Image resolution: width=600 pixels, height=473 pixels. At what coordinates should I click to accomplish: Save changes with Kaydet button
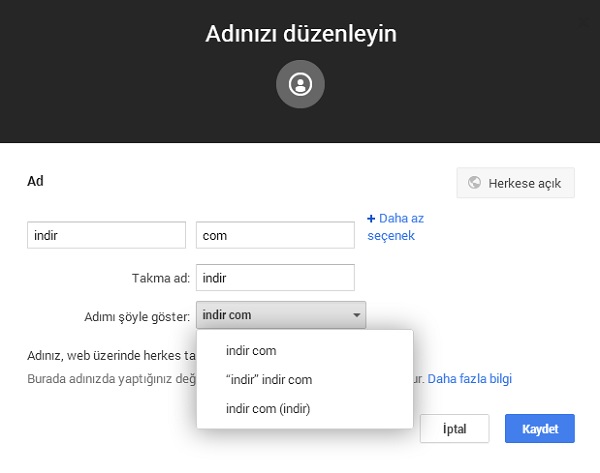540,429
